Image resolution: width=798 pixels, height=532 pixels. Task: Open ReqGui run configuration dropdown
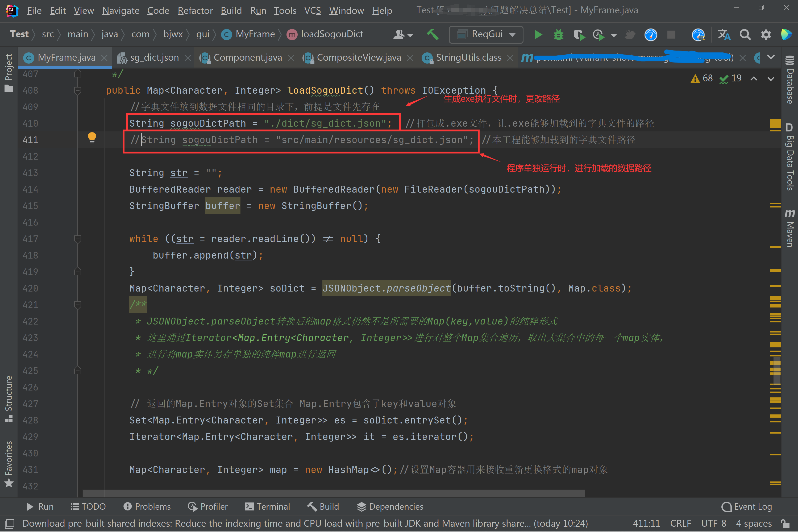tap(486, 35)
